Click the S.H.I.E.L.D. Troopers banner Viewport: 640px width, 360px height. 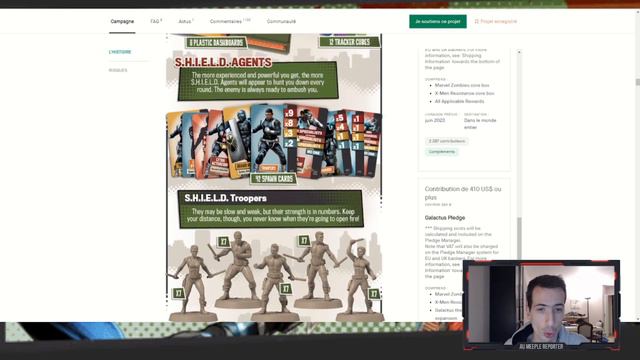270,209
